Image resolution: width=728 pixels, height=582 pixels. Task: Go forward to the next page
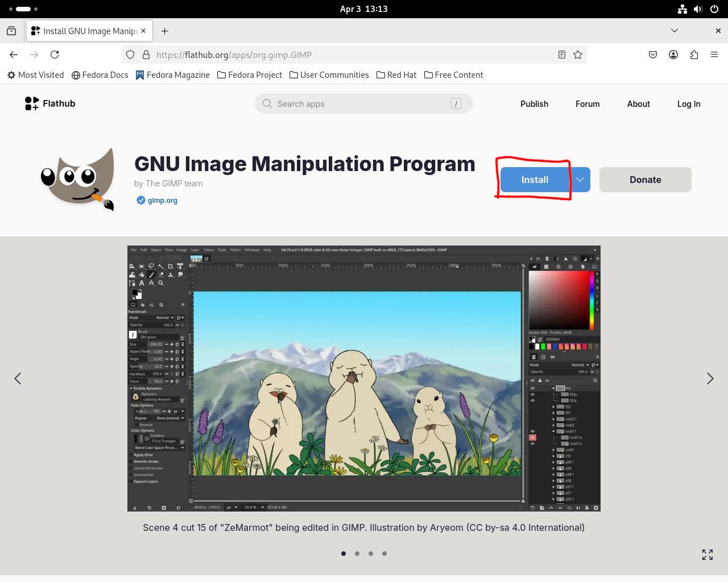point(34,55)
